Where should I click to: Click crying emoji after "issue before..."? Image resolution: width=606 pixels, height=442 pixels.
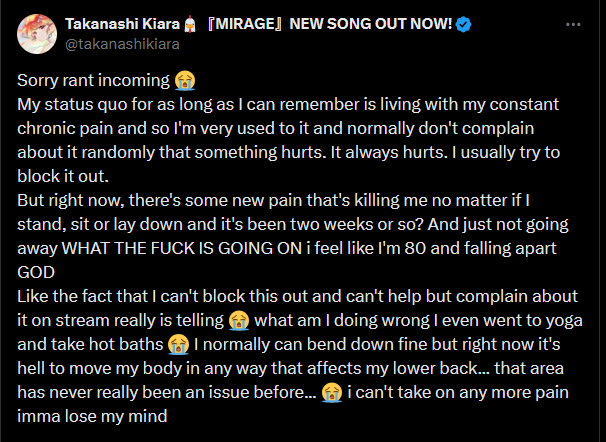click(x=332, y=393)
